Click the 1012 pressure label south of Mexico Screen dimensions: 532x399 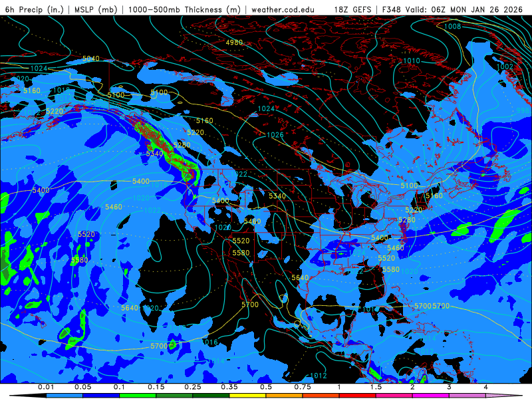(x=319, y=376)
